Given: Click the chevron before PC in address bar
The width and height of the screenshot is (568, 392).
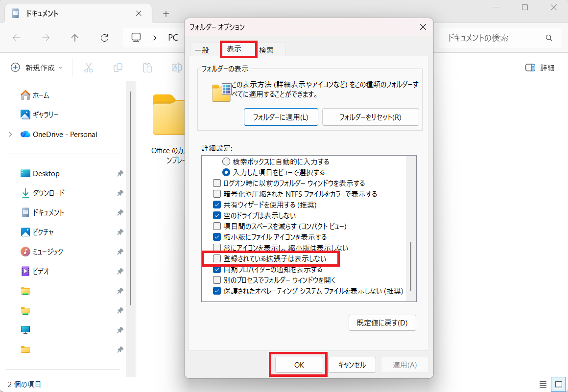Looking at the screenshot, I should (x=155, y=38).
